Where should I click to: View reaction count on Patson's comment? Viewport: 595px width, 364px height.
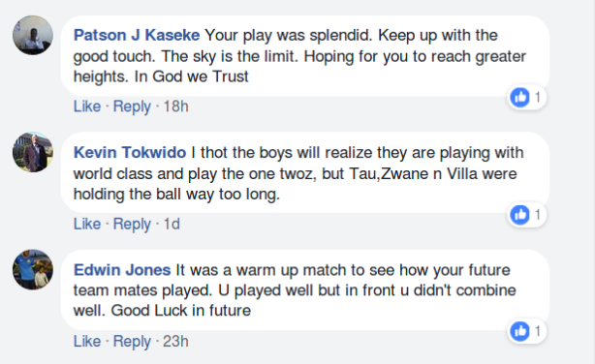(x=538, y=98)
